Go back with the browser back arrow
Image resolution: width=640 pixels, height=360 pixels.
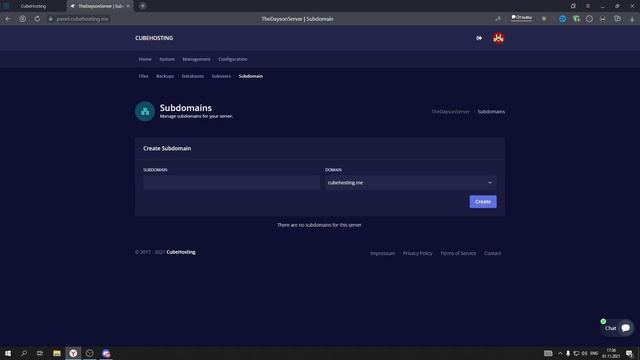tap(8, 19)
